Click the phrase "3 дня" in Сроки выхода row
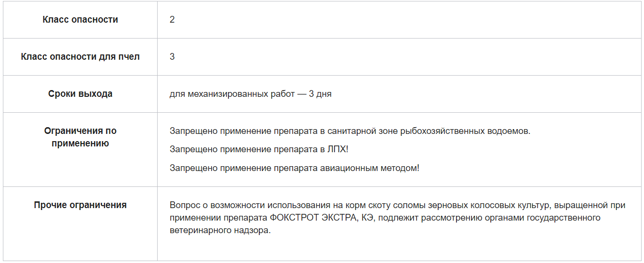Image resolution: width=644 pixels, height=263 pixels. click(321, 94)
